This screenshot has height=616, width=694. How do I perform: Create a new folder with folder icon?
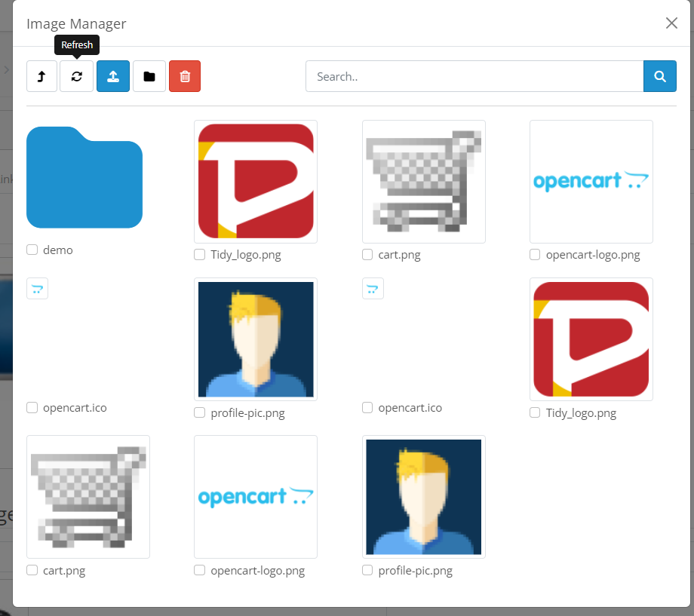pos(149,76)
